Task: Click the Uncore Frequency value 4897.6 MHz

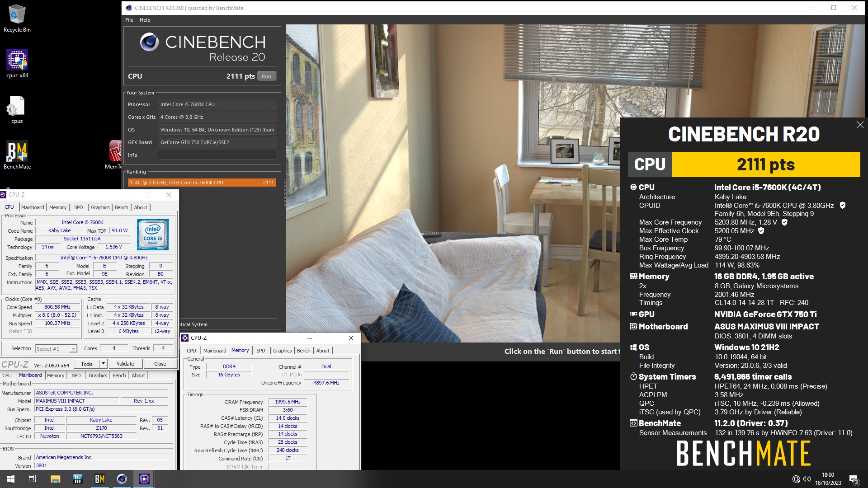Action: 326,383
